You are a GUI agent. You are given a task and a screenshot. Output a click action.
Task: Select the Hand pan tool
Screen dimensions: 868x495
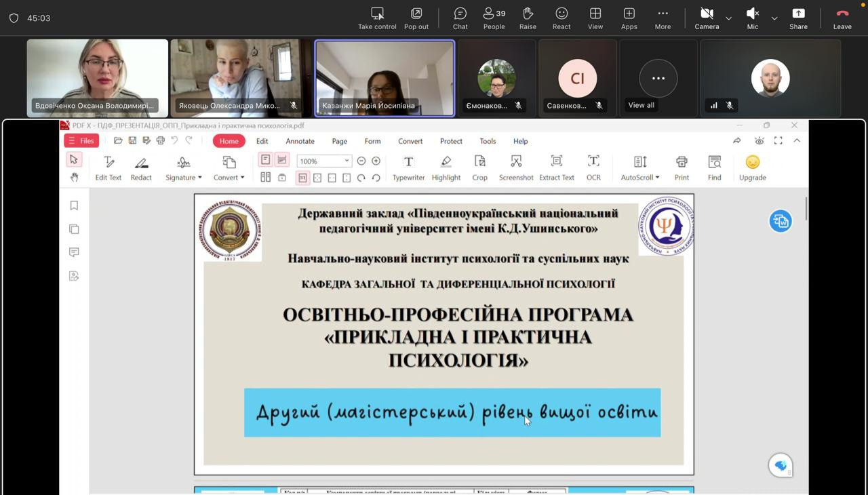tap(74, 177)
